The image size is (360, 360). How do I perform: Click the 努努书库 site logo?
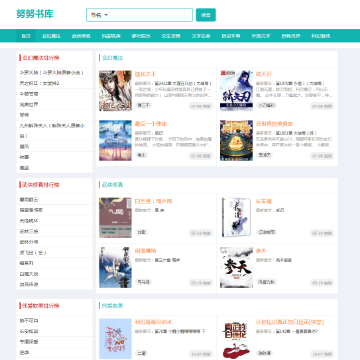(35, 14)
